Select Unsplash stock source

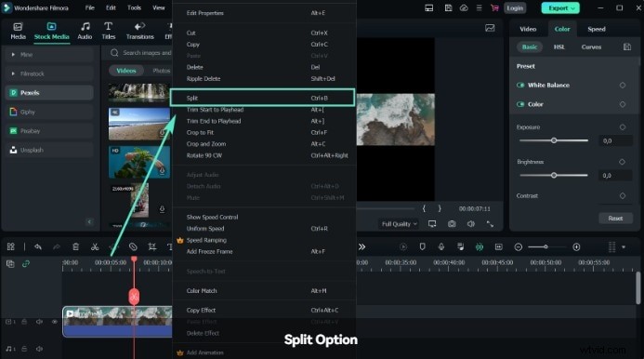(49, 150)
